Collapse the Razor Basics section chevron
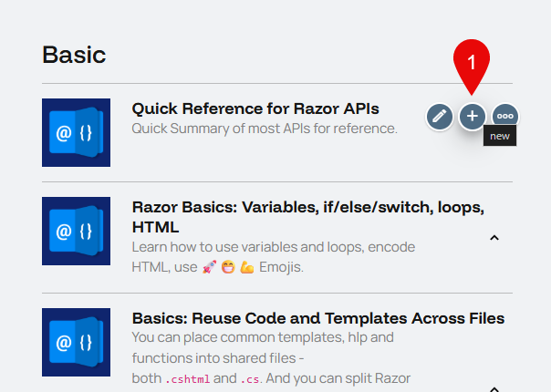Viewport: 551px width, 392px height. tap(494, 238)
